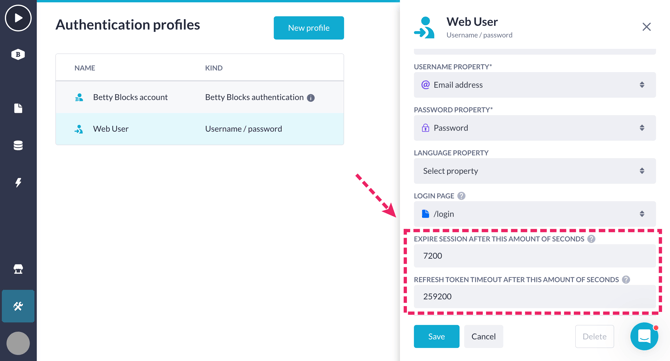Open the actions lightning bolt icon
The image size is (670, 361).
click(x=18, y=182)
